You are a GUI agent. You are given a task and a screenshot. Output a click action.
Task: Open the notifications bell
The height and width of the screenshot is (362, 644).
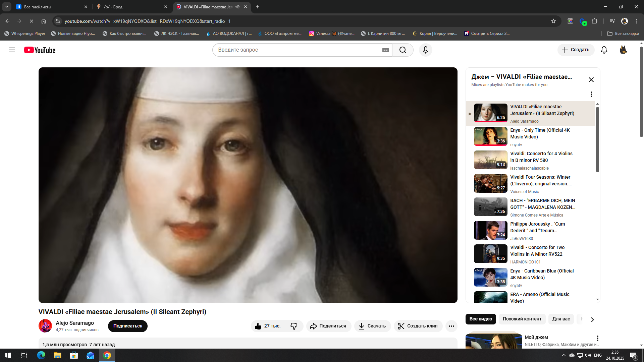pyautogui.click(x=604, y=50)
